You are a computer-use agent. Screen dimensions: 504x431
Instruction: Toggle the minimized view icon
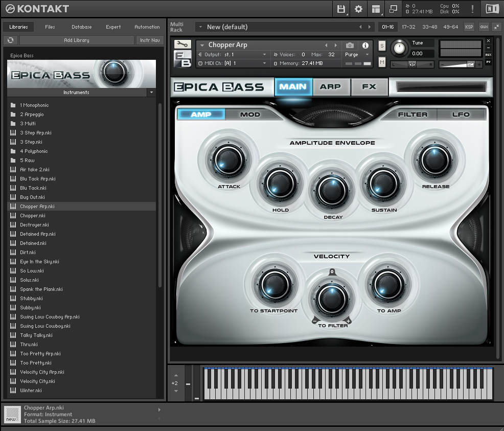pos(393,9)
